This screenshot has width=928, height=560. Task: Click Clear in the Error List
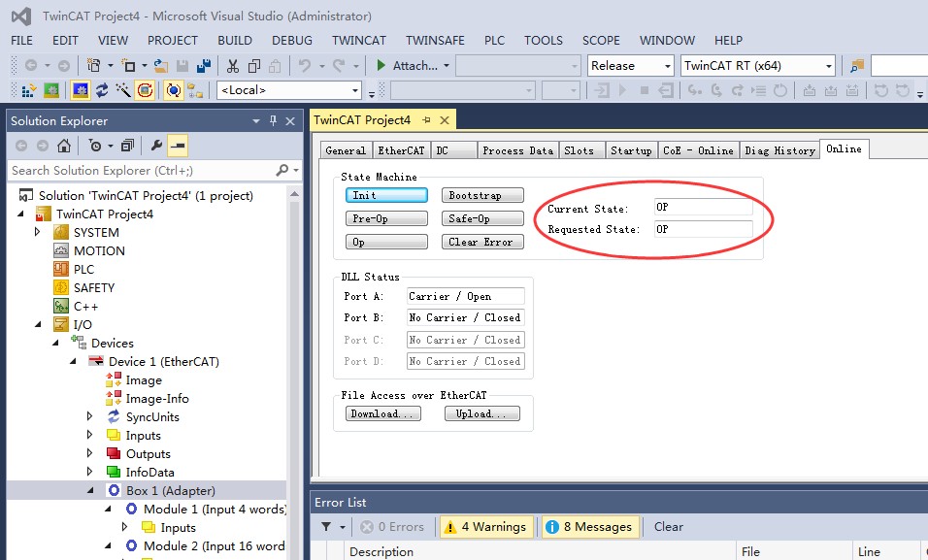668,526
